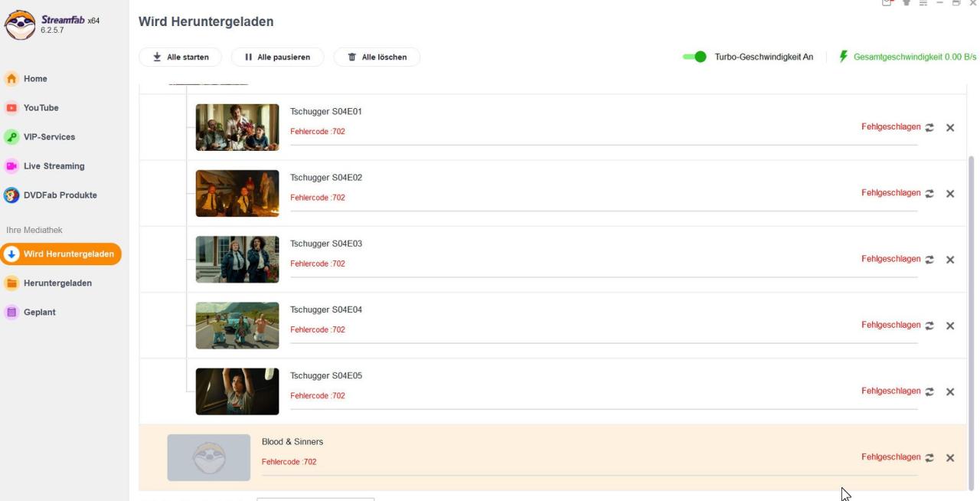Click the progress bar of Blood & Sinners

point(590,475)
